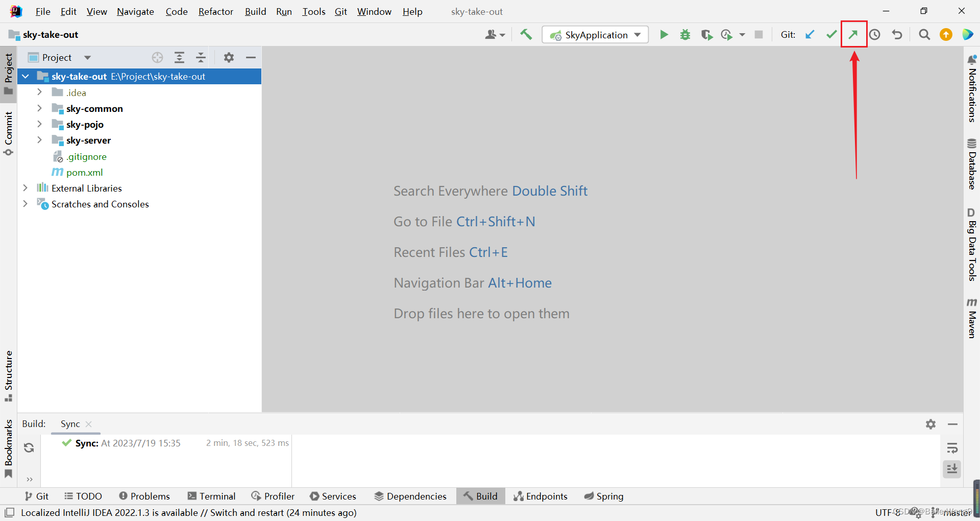Toggle the Notifications tool window

(x=972, y=88)
